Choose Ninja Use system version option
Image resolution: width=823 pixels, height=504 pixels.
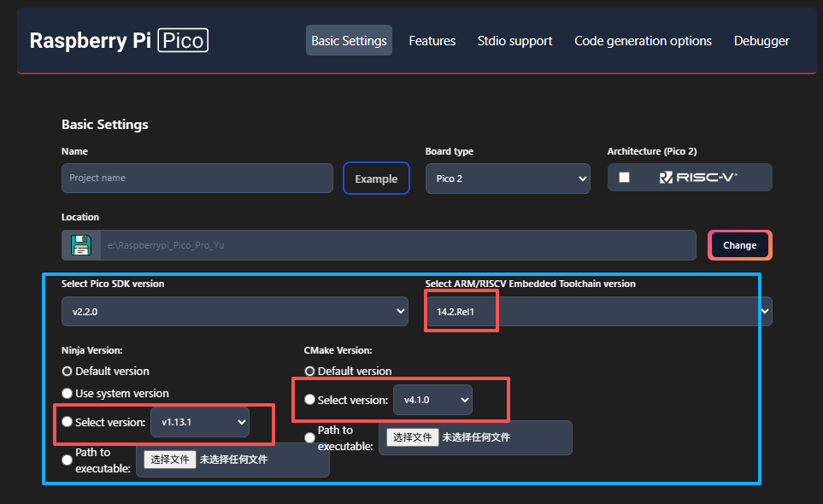click(67, 393)
